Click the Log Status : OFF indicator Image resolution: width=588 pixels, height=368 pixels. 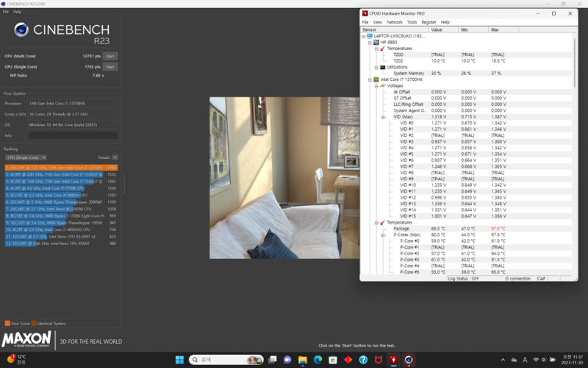point(464,279)
